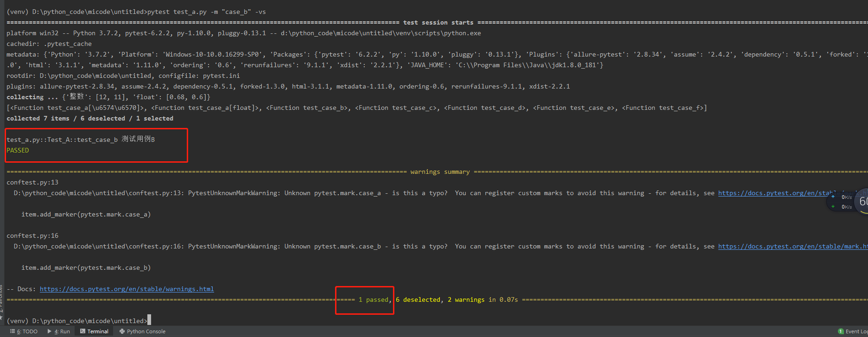Click the "collecting ..." output line
Viewport: 868px width, 337px height.
tap(108, 97)
